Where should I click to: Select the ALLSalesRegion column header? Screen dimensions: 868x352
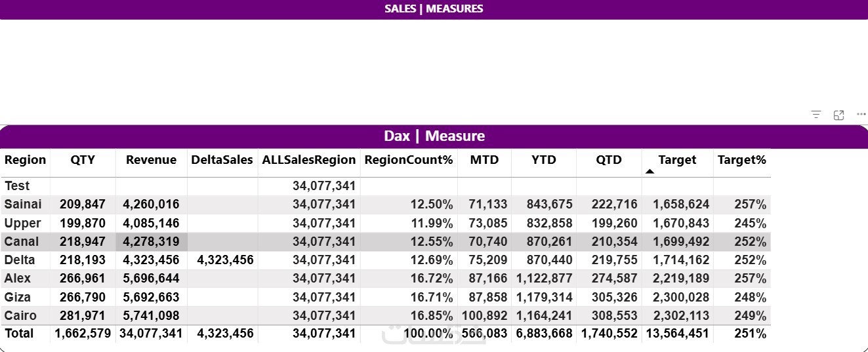click(x=308, y=160)
